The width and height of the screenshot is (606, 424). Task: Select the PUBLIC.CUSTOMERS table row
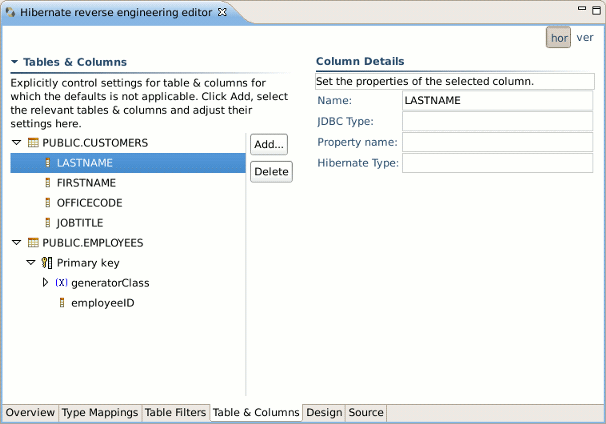128,143
